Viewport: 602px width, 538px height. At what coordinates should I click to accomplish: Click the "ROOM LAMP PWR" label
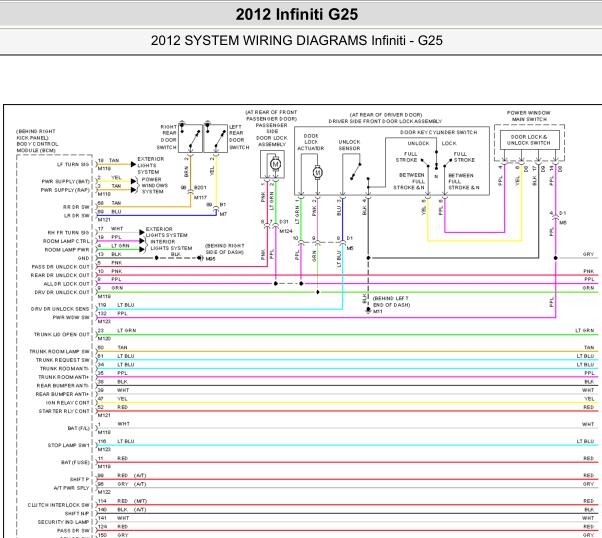(67, 250)
